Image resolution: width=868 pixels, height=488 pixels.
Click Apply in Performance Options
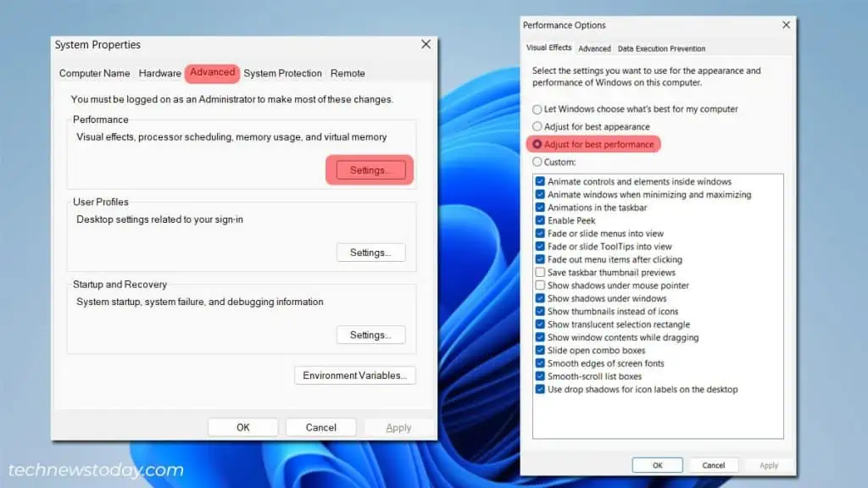[768, 465]
